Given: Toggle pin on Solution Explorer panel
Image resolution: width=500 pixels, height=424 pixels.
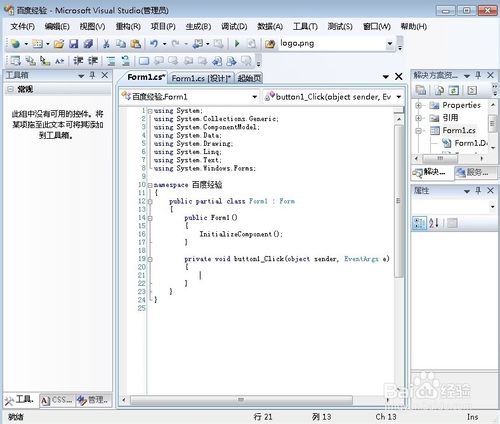Looking at the screenshot, I should coord(478,75).
